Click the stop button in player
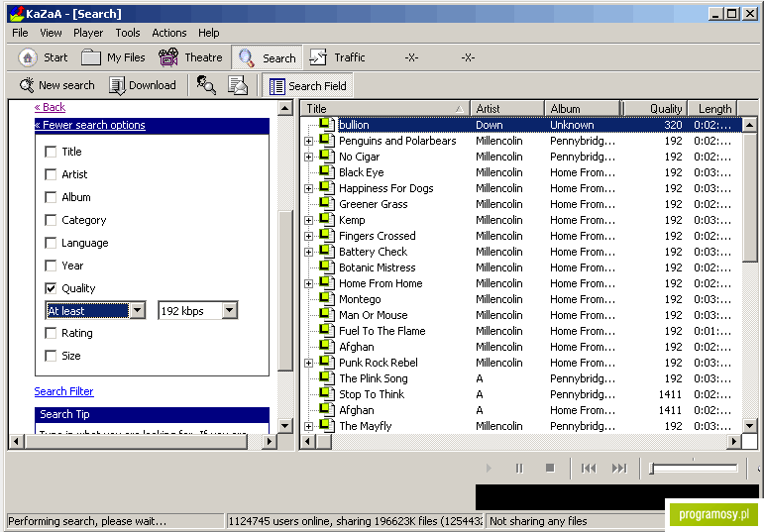764x532 pixels. pos(550,469)
